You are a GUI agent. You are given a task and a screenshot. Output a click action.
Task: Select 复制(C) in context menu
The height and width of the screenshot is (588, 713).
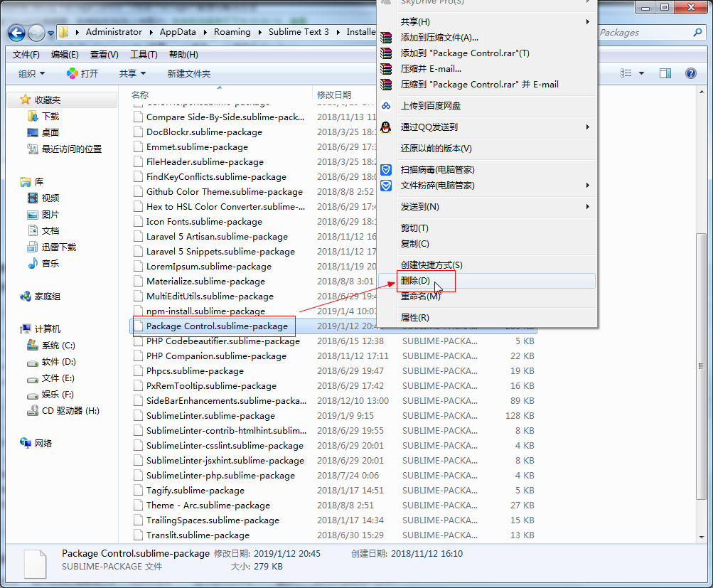click(x=487, y=243)
